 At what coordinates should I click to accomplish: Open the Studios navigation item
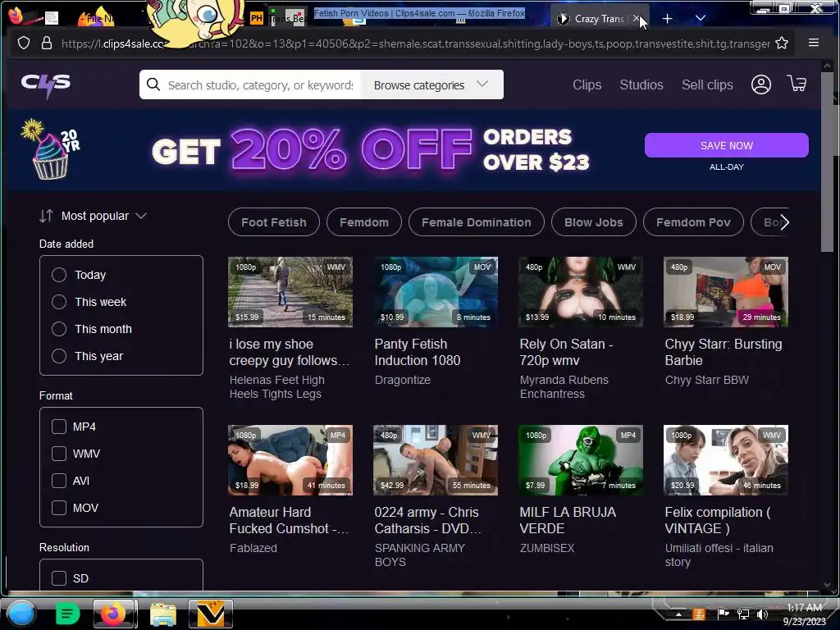pyautogui.click(x=641, y=84)
